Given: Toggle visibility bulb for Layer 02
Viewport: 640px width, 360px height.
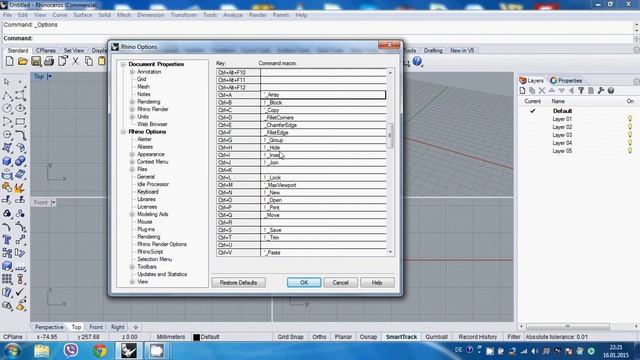Looking at the screenshot, I should coord(630,127).
